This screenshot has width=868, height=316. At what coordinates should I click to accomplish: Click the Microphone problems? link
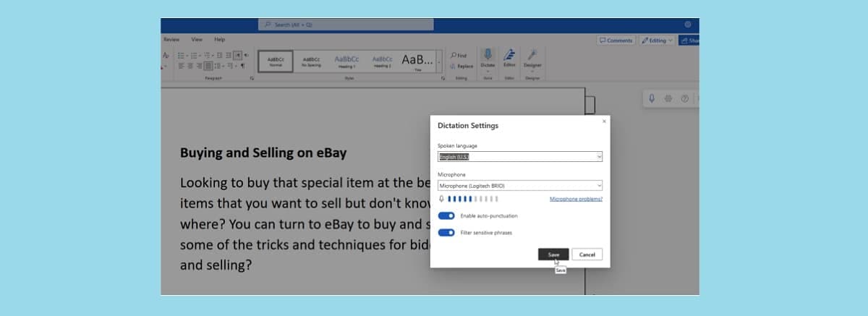click(x=576, y=199)
